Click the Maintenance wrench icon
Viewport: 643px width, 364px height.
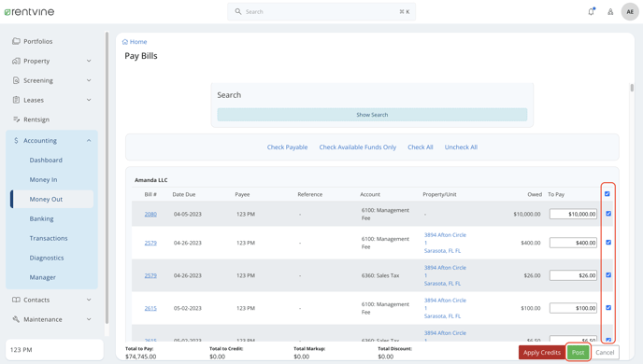[16, 319]
